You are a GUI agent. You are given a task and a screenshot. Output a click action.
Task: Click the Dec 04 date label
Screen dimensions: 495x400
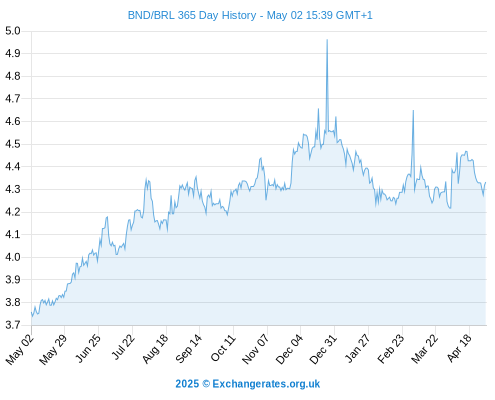(x=289, y=349)
